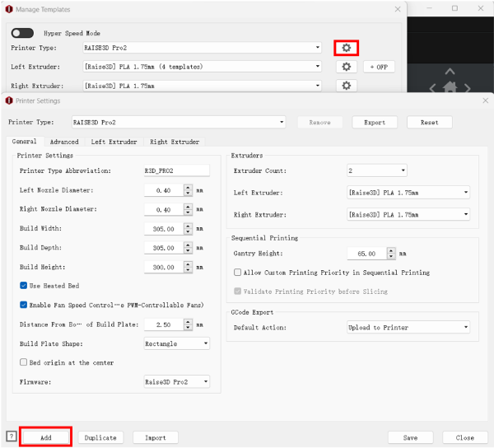Click the Export button
The width and height of the screenshot is (494, 448).
(x=375, y=122)
